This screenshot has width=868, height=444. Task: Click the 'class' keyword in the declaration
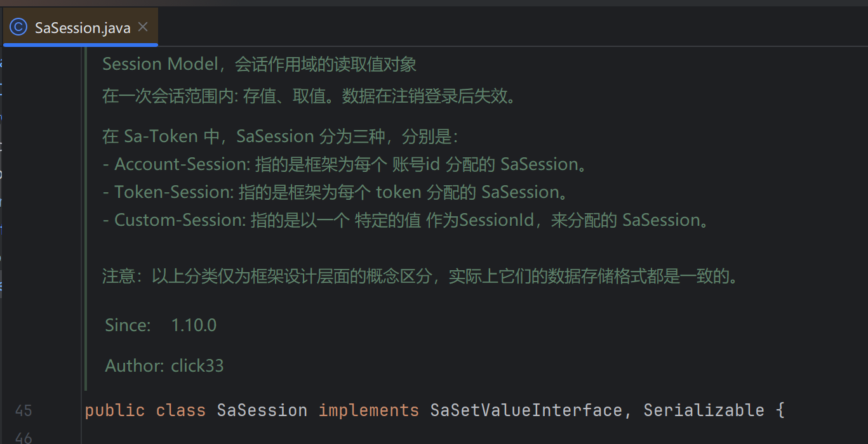[180, 410]
